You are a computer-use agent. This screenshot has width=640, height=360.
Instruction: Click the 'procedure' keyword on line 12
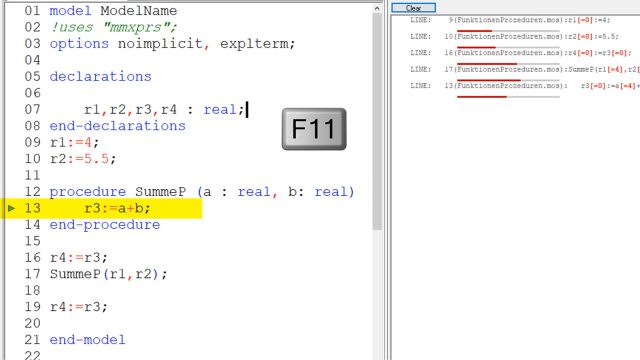point(87,192)
